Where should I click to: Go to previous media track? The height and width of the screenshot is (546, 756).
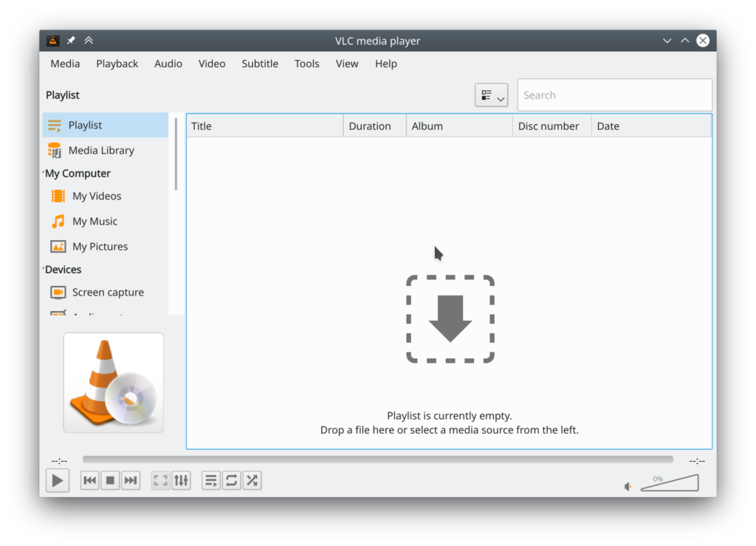(x=89, y=480)
